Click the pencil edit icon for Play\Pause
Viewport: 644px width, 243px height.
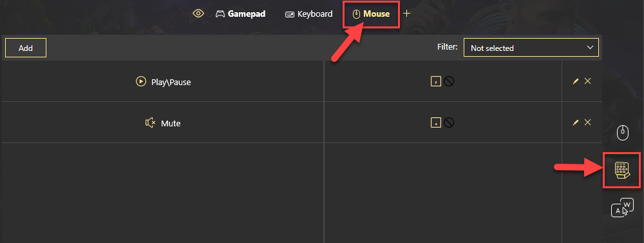pos(575,81)
